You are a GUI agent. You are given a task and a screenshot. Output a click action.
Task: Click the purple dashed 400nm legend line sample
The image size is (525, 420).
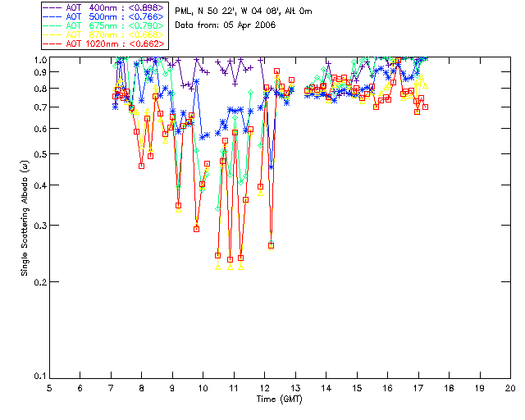click(x=52, y=7)
